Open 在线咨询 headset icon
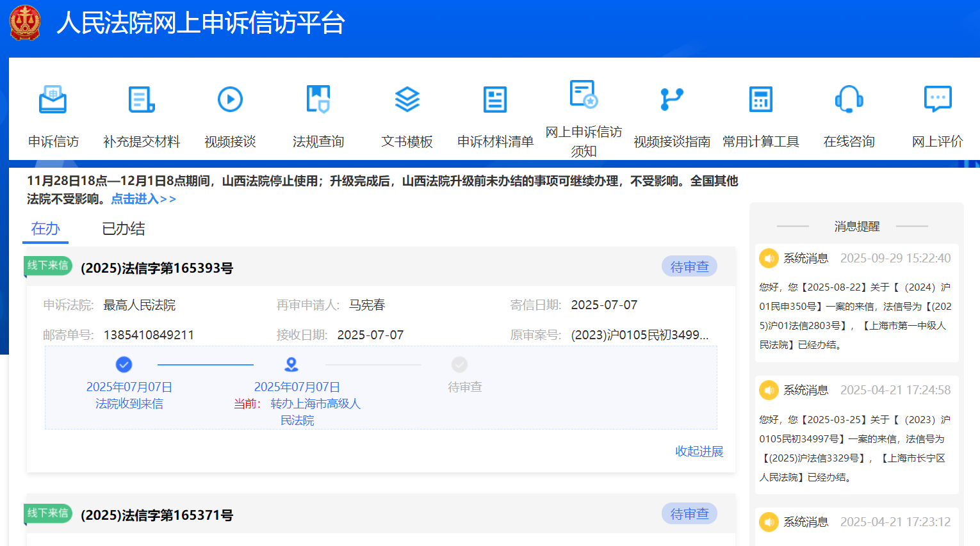 click(849, 100)
